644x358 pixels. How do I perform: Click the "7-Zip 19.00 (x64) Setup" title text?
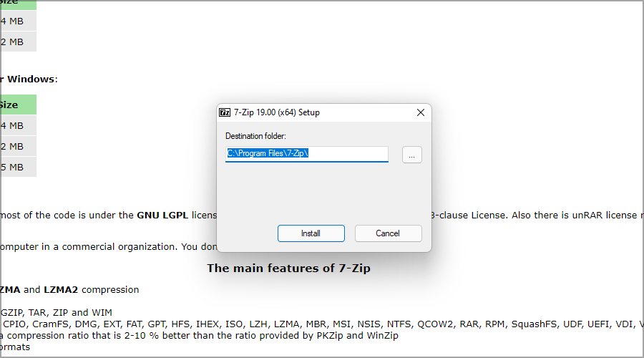pyautogui.click(x=276, y=112)
